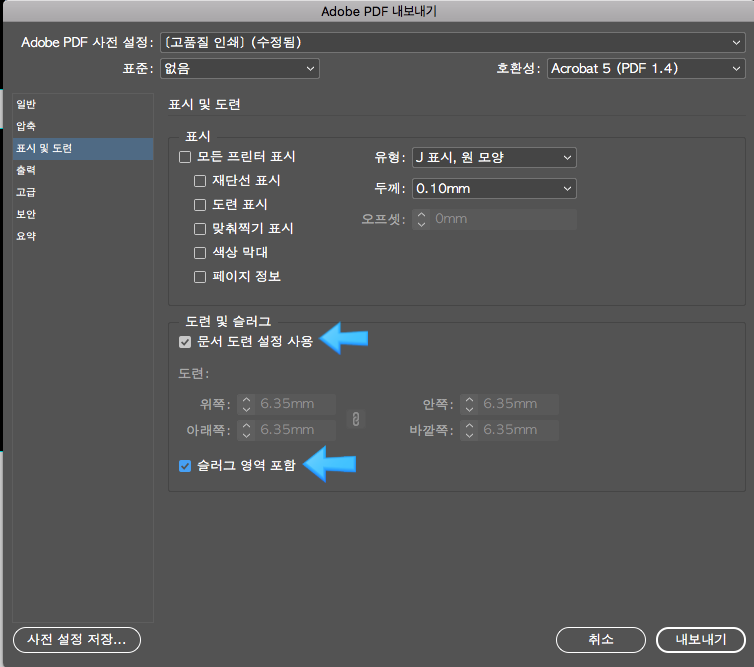
Task: Click the 아래쪽 bleed stepper arrows
Action: point(246,430)
